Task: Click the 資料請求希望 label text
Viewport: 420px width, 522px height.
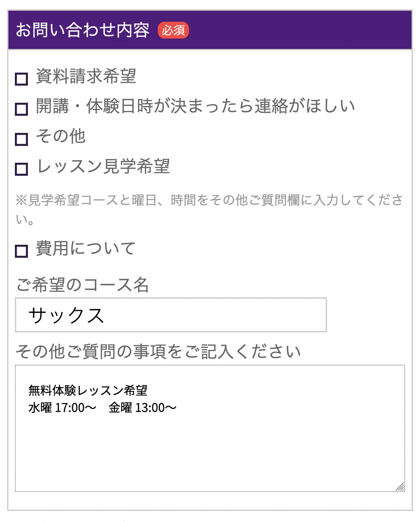Action: [86, 76]
